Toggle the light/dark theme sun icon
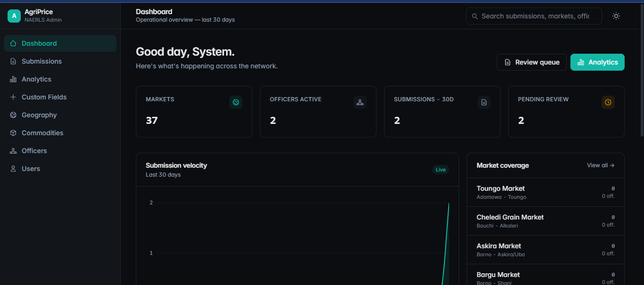 click(616, 16)
